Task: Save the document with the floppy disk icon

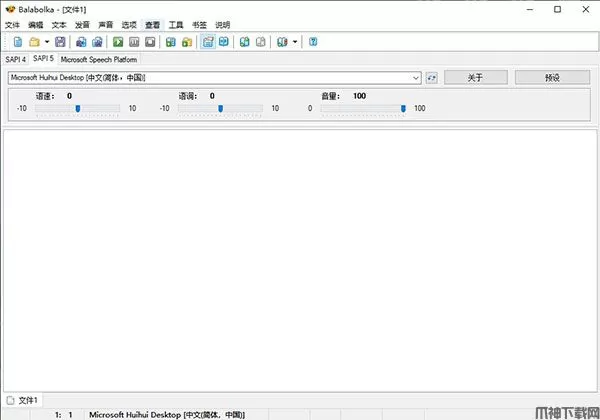Action: point(60,42)
